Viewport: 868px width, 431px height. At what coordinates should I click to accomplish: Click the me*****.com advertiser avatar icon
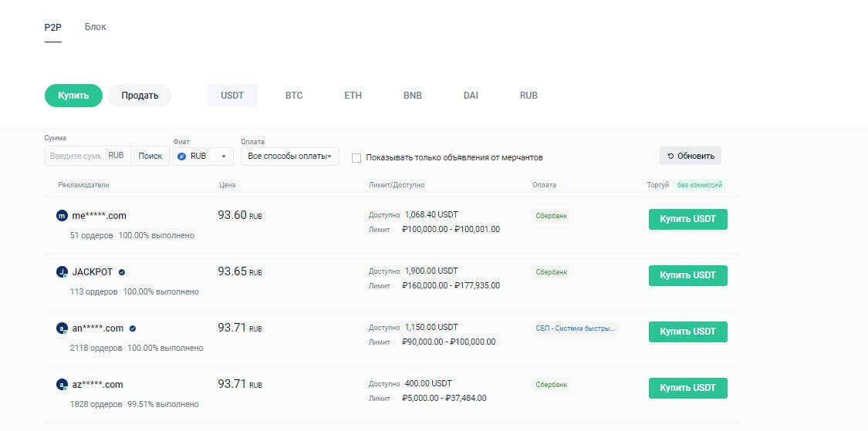pyautogui.click(x=62, y=217)
